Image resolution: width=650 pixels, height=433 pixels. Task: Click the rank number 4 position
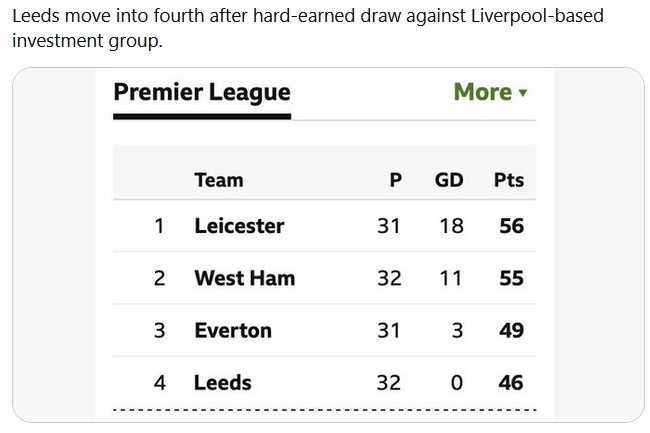(159, 382)
